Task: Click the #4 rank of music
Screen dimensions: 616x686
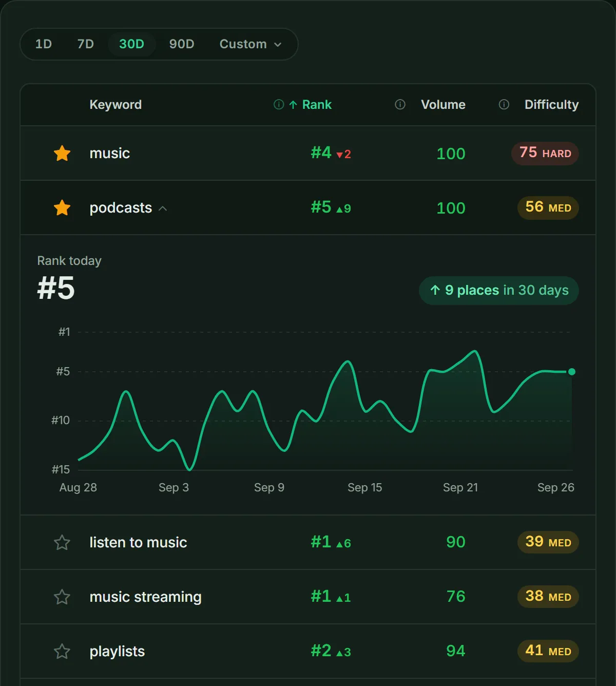Action: tap(321, 153)
